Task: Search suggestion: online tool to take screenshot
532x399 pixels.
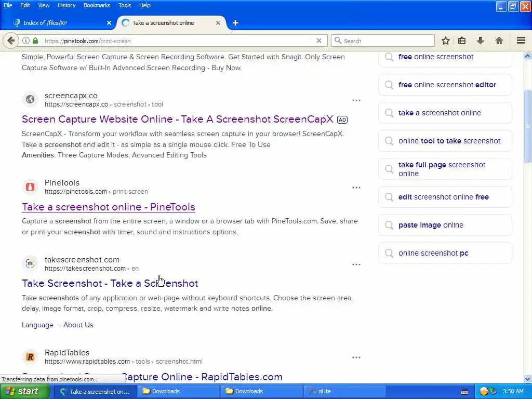Action: [x=445, y=141]
